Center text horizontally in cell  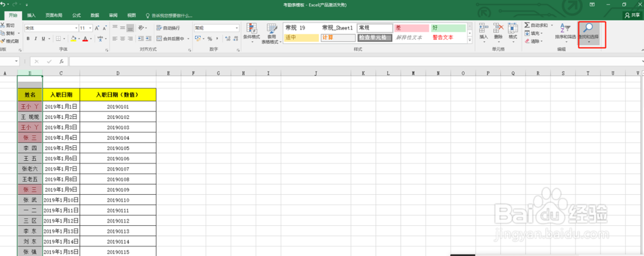coord(122,39)
